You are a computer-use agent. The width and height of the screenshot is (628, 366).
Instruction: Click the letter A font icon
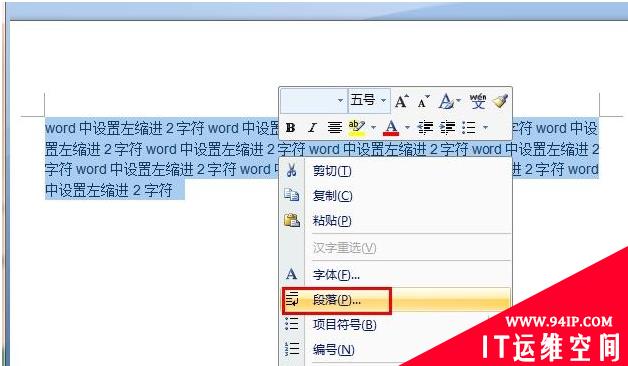click(x=292, y=275)
